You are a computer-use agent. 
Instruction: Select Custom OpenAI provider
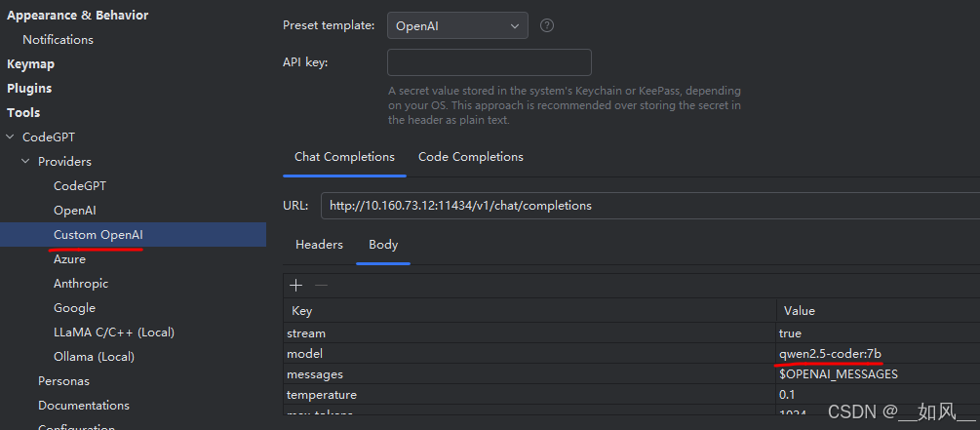[98, 235]
